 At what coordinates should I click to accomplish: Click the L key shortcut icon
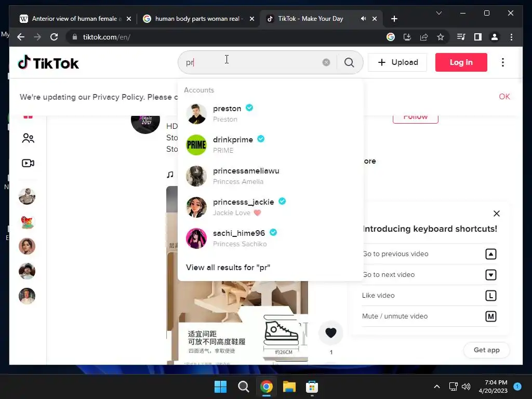coord(490,296)
